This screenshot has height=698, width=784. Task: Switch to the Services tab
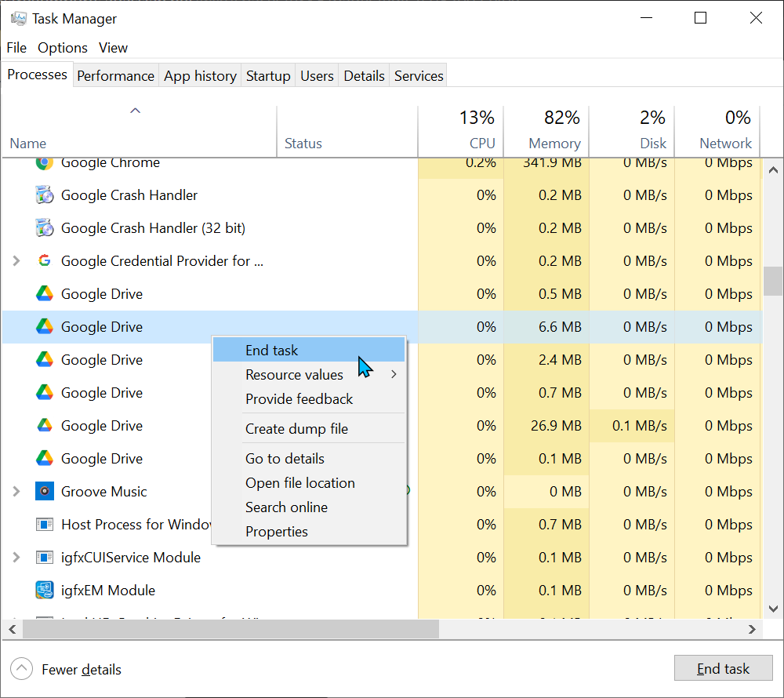click(x=419, y=76)
